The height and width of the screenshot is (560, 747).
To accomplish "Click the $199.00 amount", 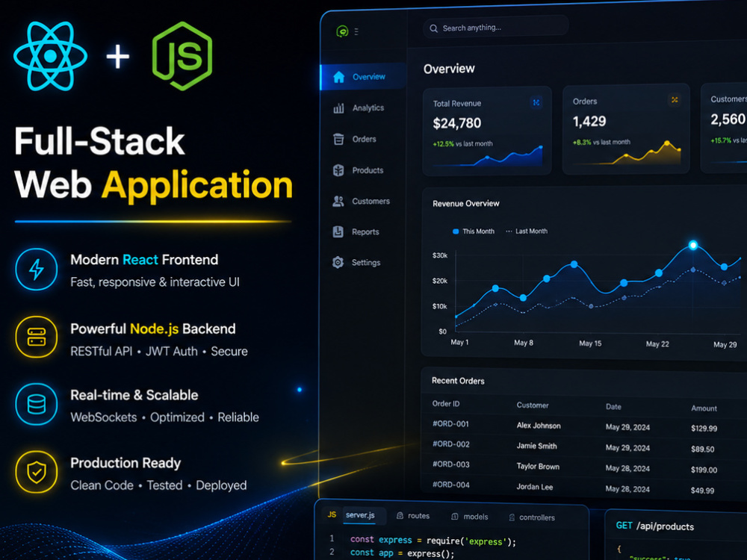I will pos(704,470).
